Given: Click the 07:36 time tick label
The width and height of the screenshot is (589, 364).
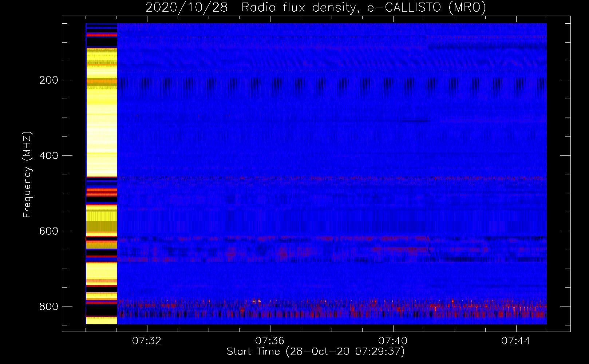Looking at the screenshot, I should click(270, 341).
